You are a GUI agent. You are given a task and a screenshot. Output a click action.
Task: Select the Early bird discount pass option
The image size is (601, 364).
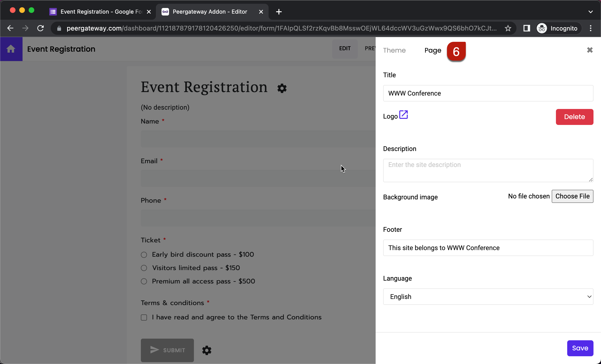(x=144, y=255)
